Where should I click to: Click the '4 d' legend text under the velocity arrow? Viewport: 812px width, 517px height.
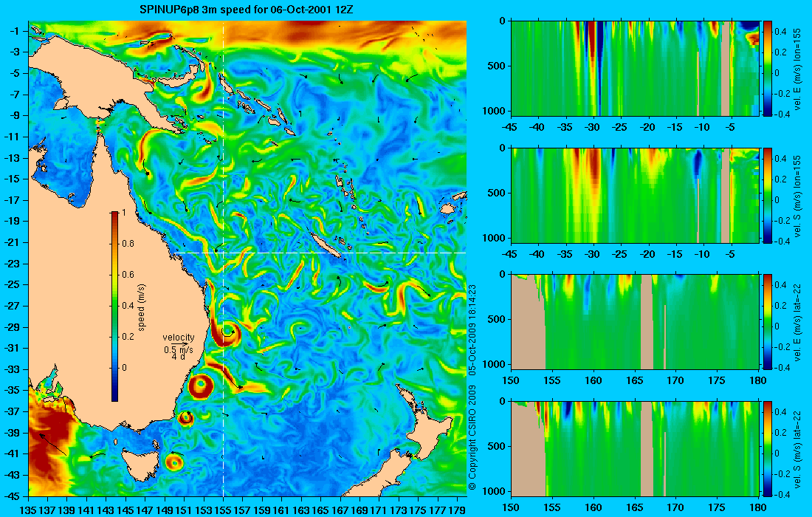(179, 357)
